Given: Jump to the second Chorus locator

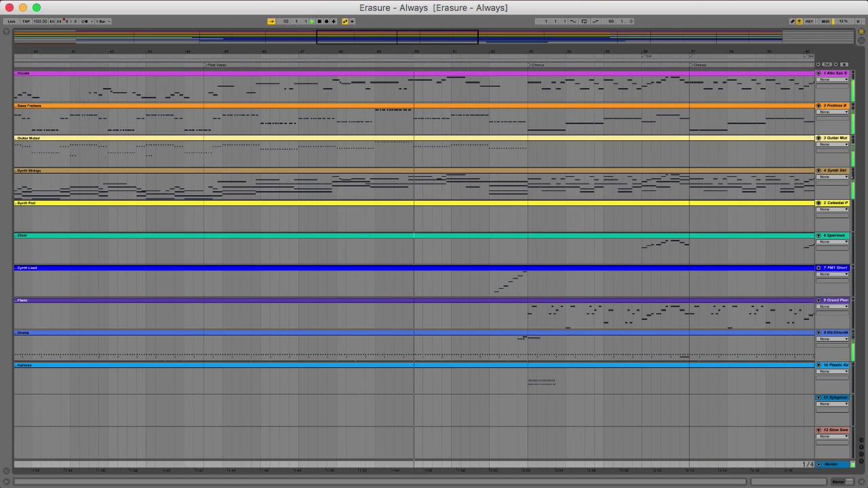Looking at the screenshot, I should (x=698, y=65).
